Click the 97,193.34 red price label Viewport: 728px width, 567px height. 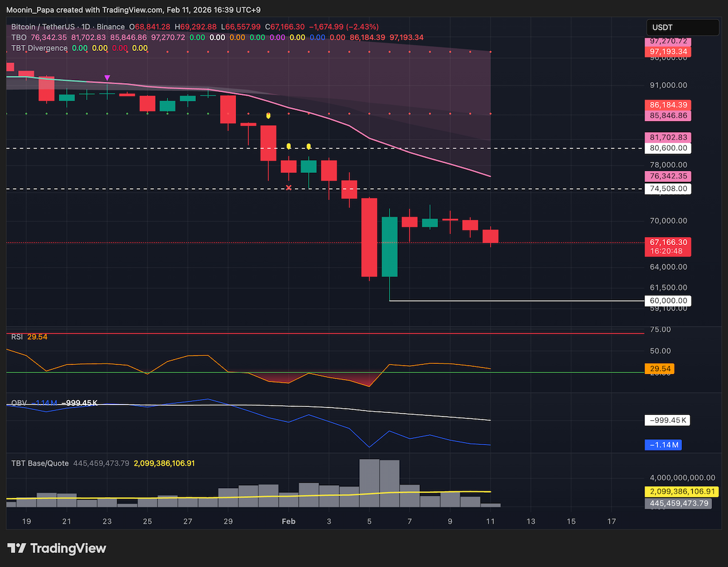point(669,52)
